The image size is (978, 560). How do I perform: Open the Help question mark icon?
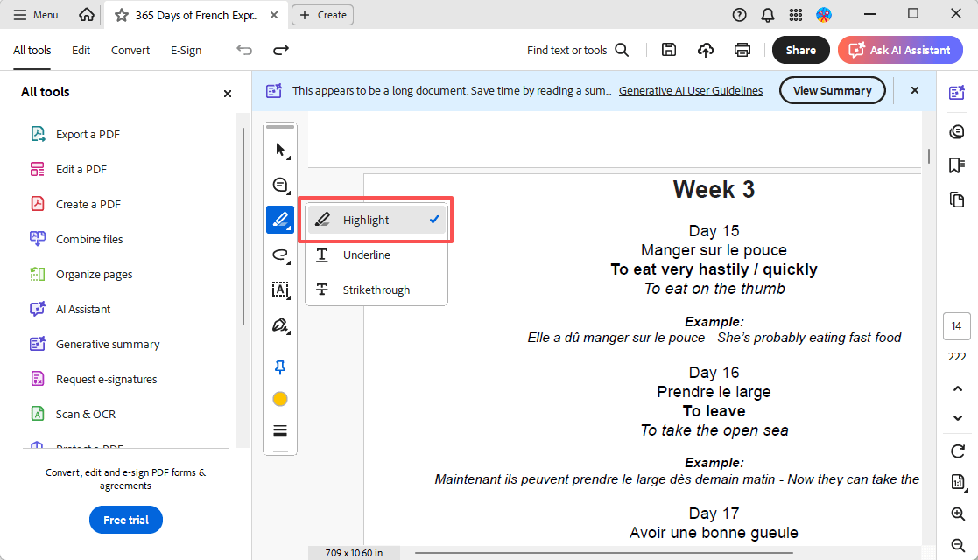coord(739,15)
